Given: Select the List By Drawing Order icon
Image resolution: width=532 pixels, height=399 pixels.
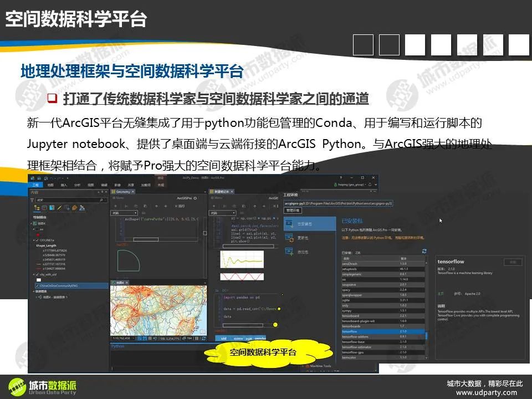Looking at the screenshot, I should click(x=37, y=208).
